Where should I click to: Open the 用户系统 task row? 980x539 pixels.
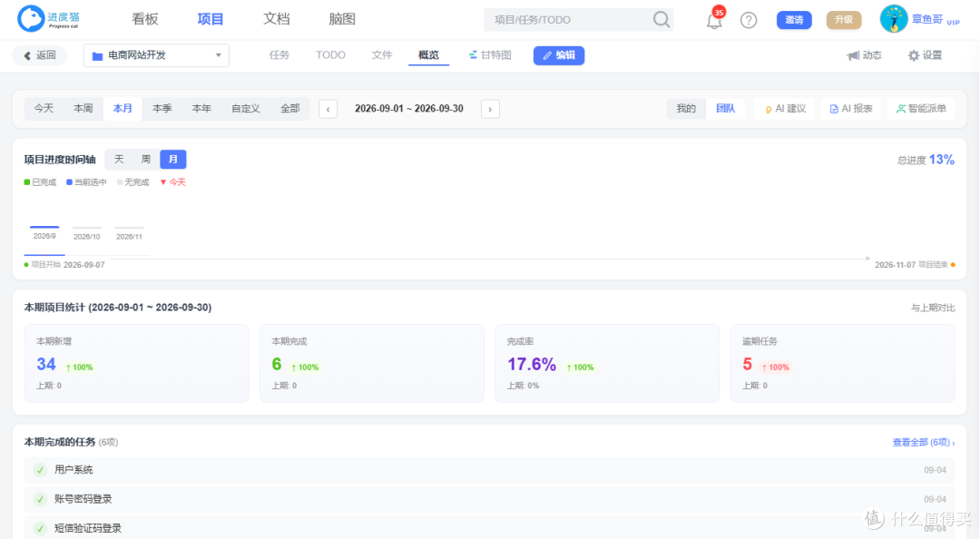click(490, 470)
